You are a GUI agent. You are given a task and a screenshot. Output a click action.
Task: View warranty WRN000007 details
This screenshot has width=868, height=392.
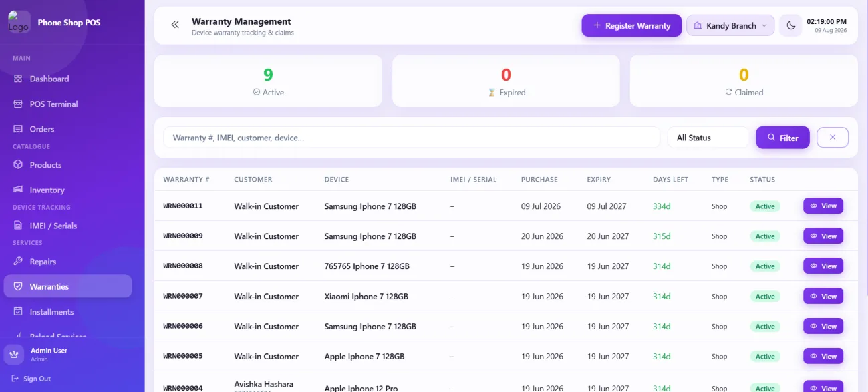tap(823, 296)
